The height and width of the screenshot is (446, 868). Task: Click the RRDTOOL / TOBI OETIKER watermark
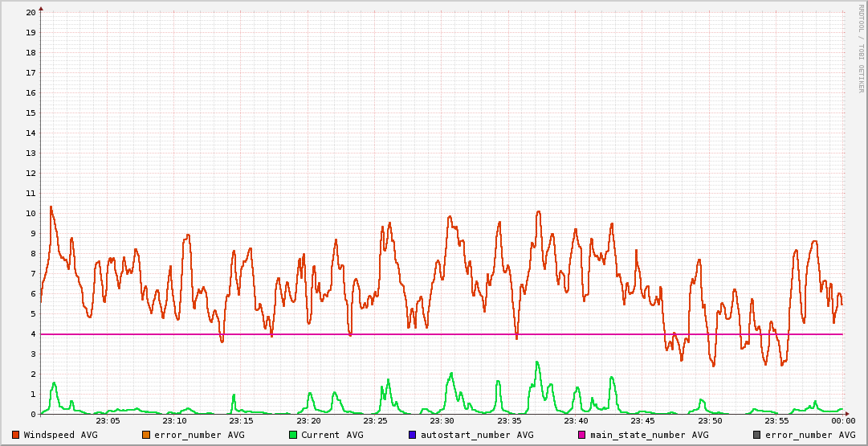coord(861,48)
